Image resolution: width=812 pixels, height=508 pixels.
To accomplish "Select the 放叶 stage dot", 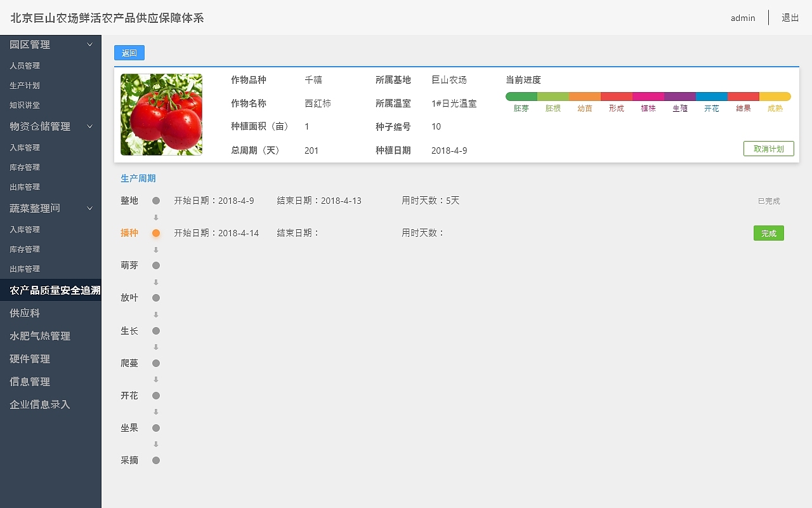I will click(156, 298).
